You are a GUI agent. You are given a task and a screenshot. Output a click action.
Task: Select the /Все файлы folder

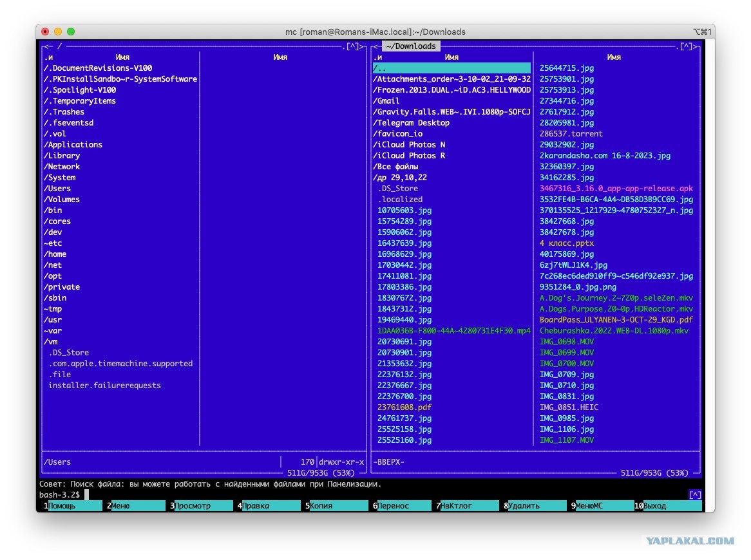(395, 167)
